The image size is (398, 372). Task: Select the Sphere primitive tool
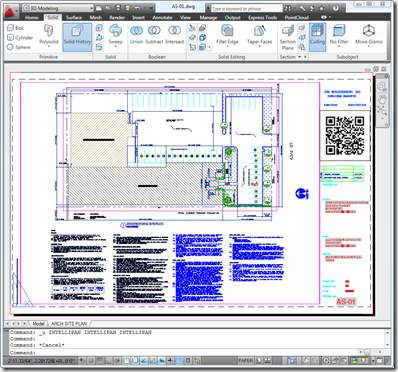pos(19,47)
